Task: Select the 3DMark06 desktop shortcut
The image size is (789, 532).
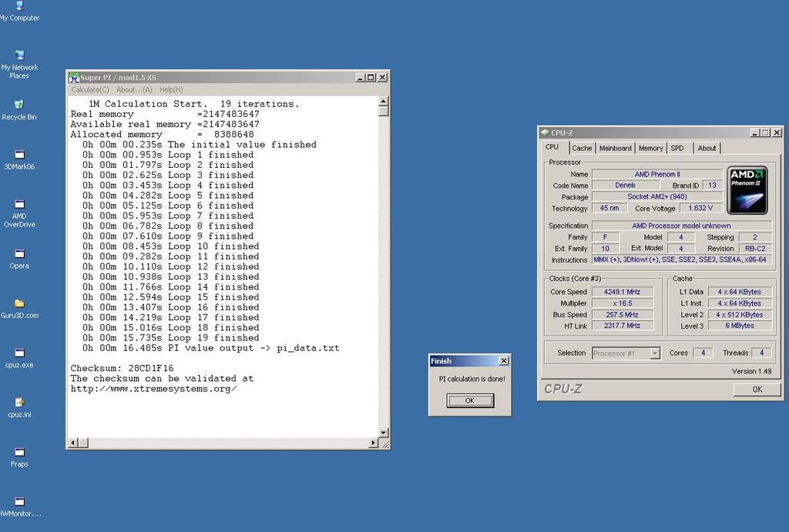Action: pos(19,159)
